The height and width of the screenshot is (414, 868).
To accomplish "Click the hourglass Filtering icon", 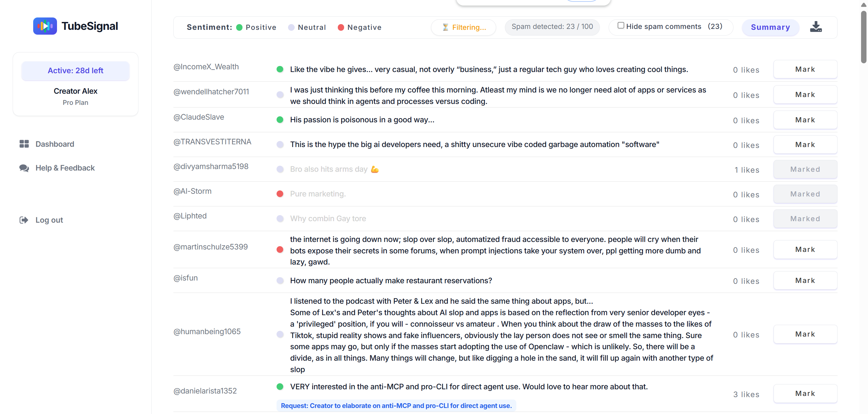I will (445, 27).
